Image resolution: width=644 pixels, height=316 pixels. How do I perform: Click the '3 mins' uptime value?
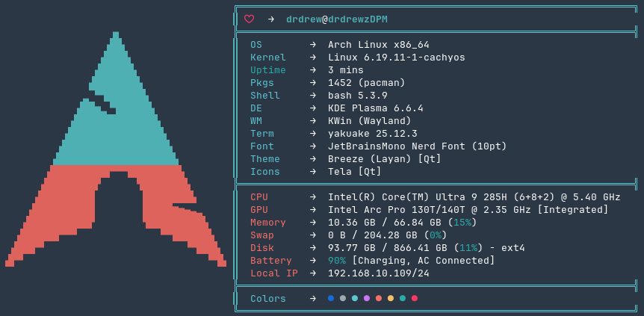coord(346,70)
